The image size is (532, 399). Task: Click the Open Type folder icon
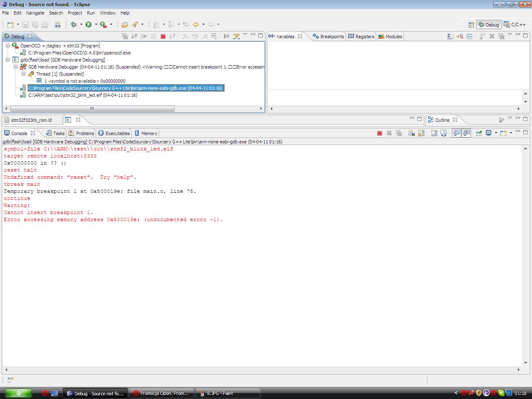[125, 25]
